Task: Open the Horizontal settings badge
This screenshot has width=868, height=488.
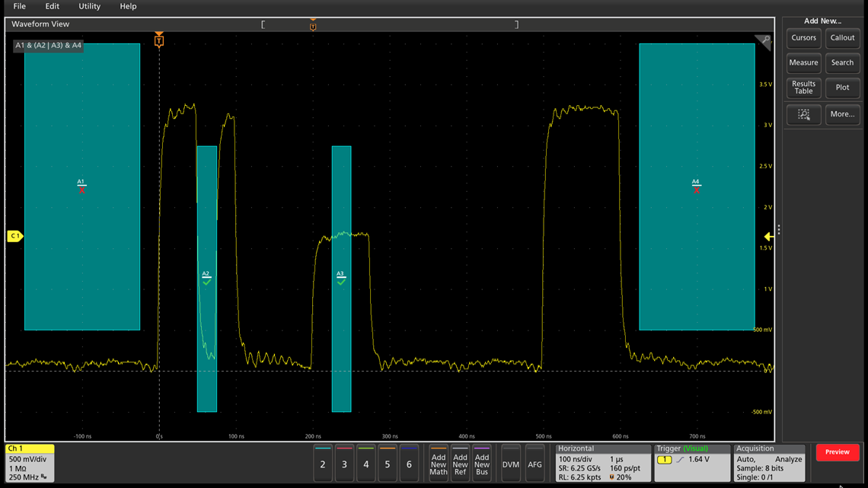Action: [603, 463]
